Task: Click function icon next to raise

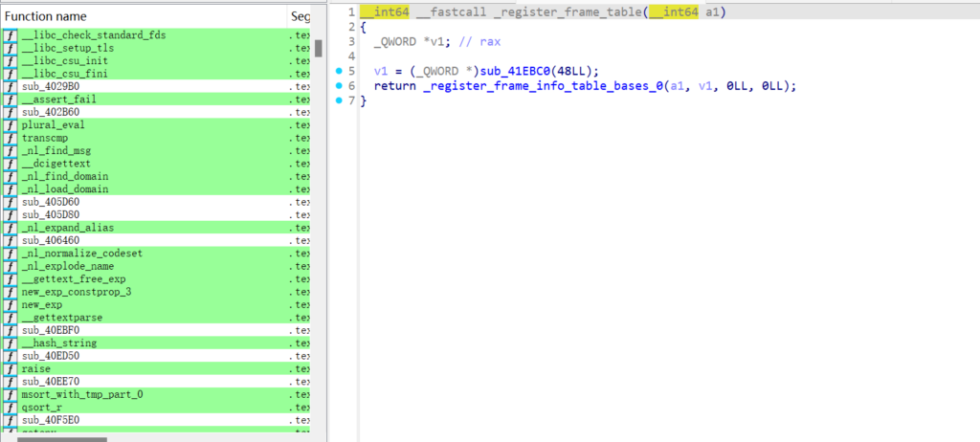Action: click(11, 369)
